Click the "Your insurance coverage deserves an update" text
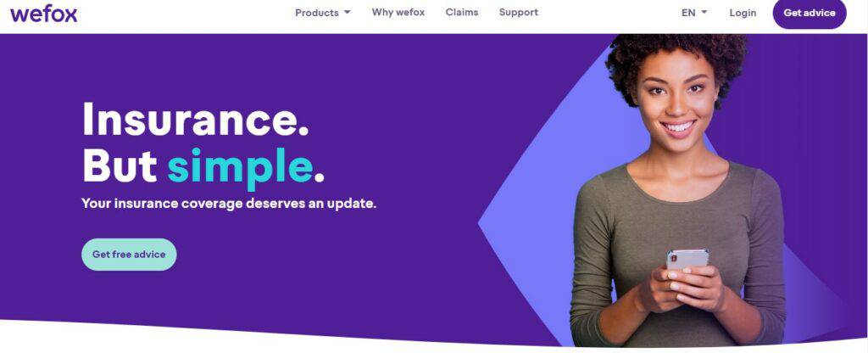Image resolution: width=868 pixels, height=353 pixels. pos(229,204)
